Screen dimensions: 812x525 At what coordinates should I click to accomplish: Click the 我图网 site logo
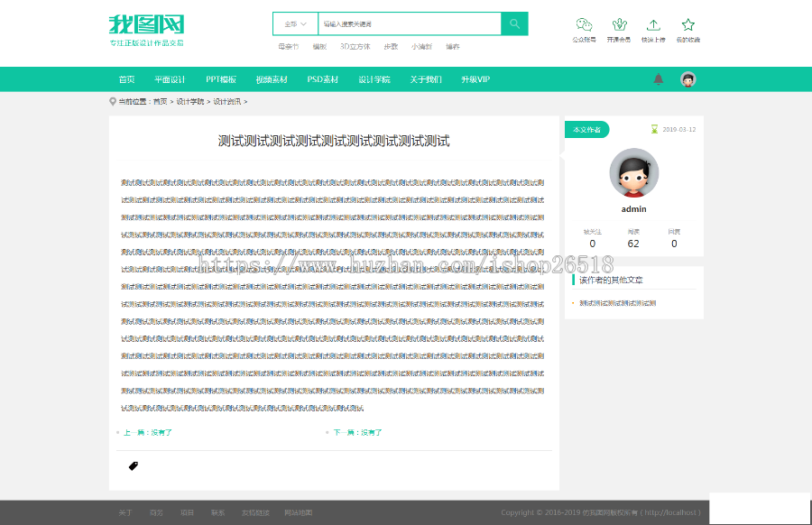(146, 24)
